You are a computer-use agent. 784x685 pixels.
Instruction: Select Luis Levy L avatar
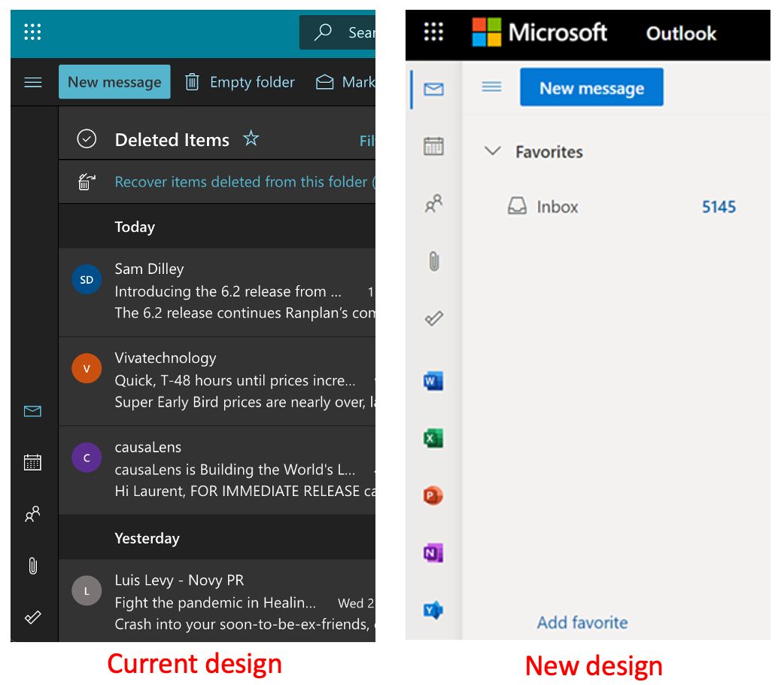point(87,590)
